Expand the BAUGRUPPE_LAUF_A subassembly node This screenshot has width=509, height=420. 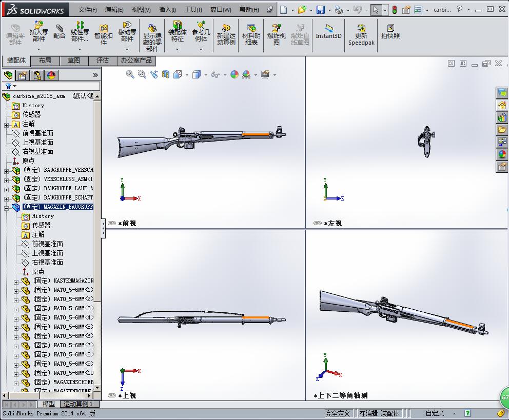6,190
